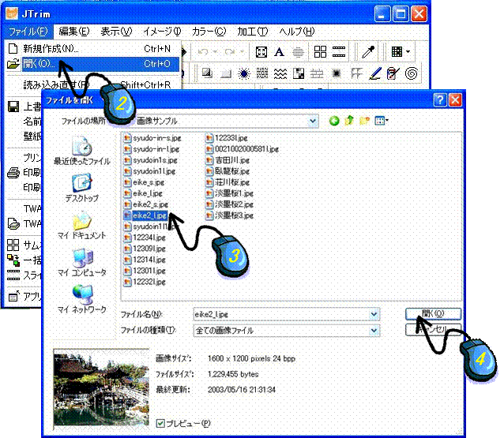Screen dimensions: 504x438
Task: Click the text tool 'A' icon in toolbar
Action: (x=280, y=51)
